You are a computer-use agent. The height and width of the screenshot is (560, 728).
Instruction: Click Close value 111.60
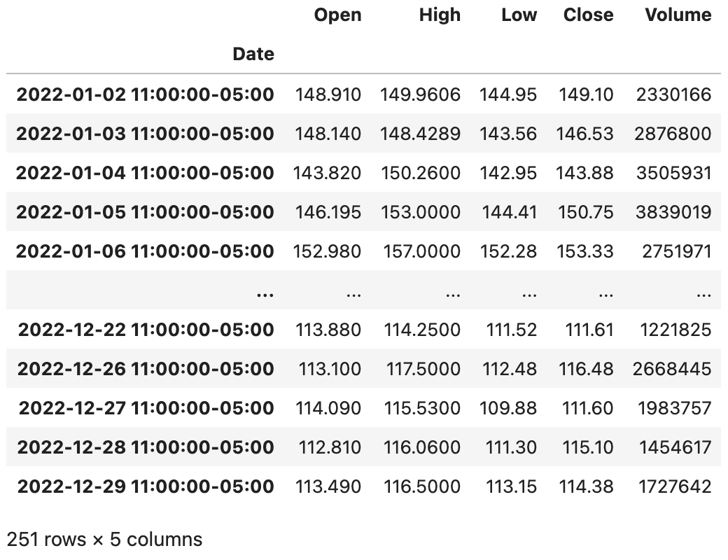tap(587, 408)
